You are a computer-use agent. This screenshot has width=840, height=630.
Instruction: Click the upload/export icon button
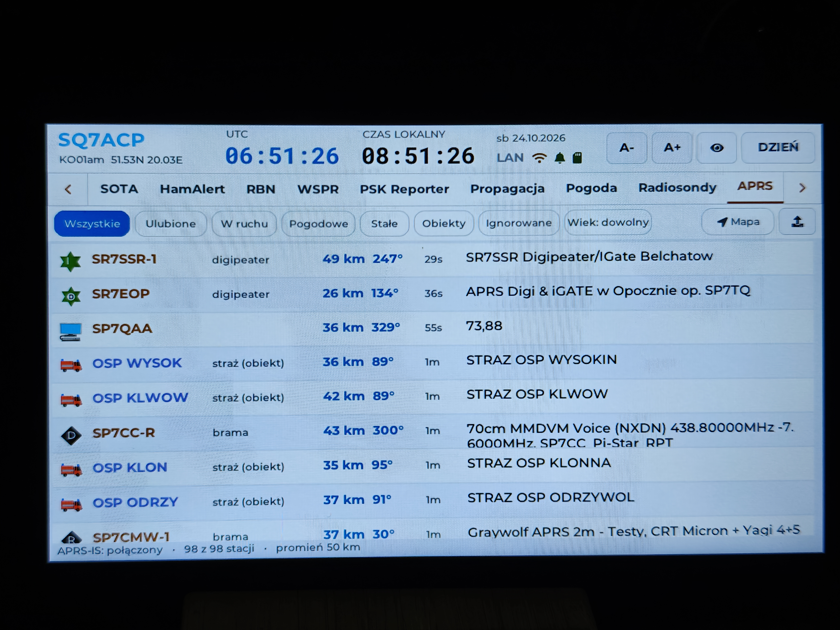click(797, 221)
